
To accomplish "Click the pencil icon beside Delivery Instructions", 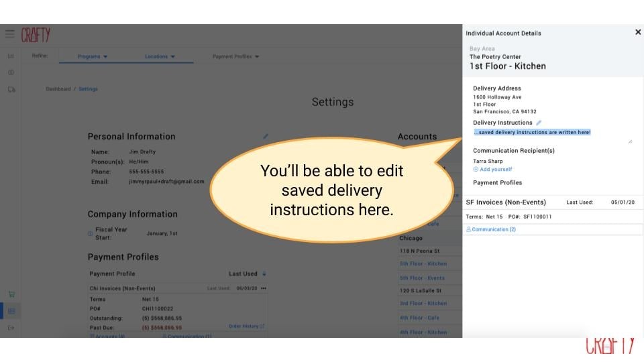I will (x=539, y=123).
